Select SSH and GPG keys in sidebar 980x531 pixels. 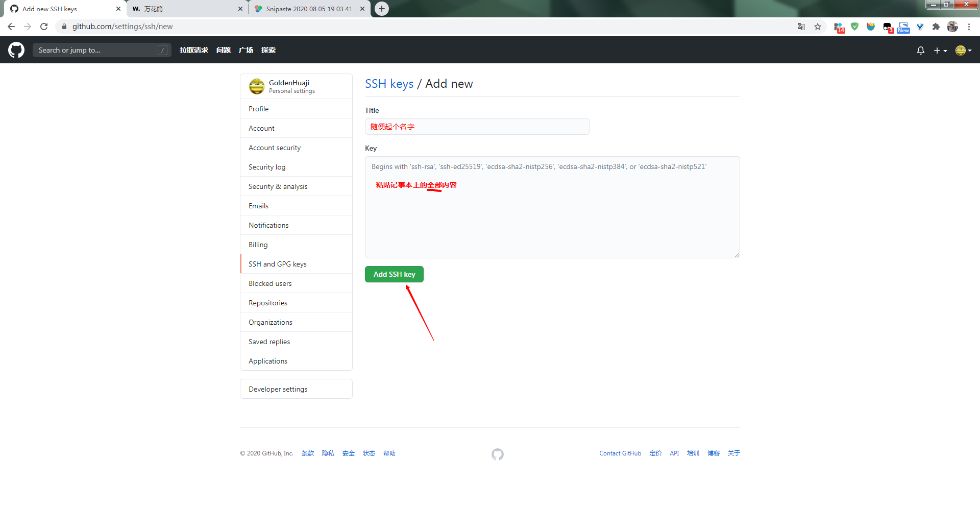click(x=296, y=264)
